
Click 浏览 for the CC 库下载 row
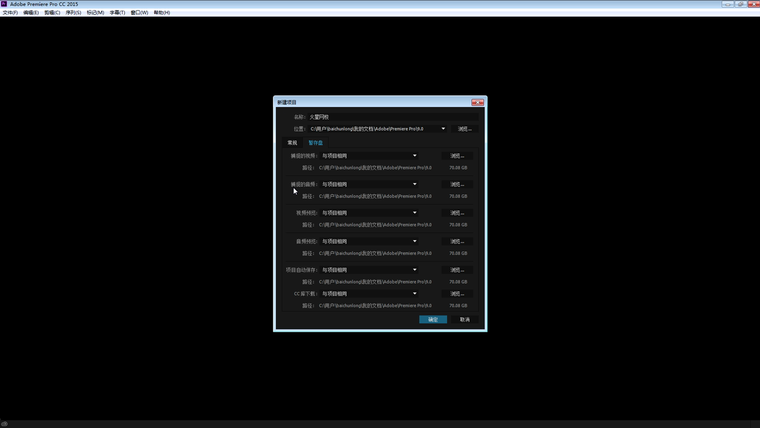(x=457, y=294)
